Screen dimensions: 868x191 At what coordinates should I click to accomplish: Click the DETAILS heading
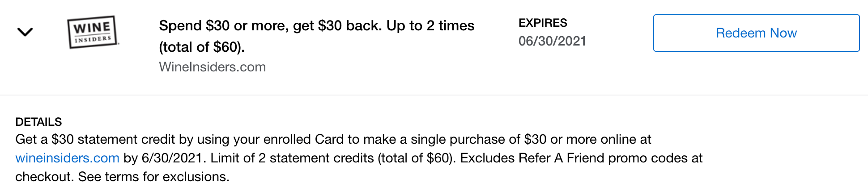[x=38, y=122]
